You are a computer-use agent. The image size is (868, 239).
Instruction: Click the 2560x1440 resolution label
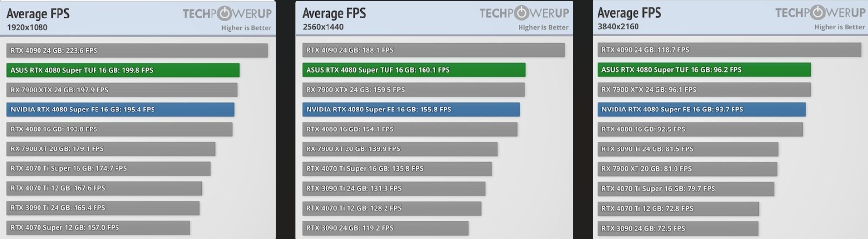pyautogui.click(x=323, y=27)
